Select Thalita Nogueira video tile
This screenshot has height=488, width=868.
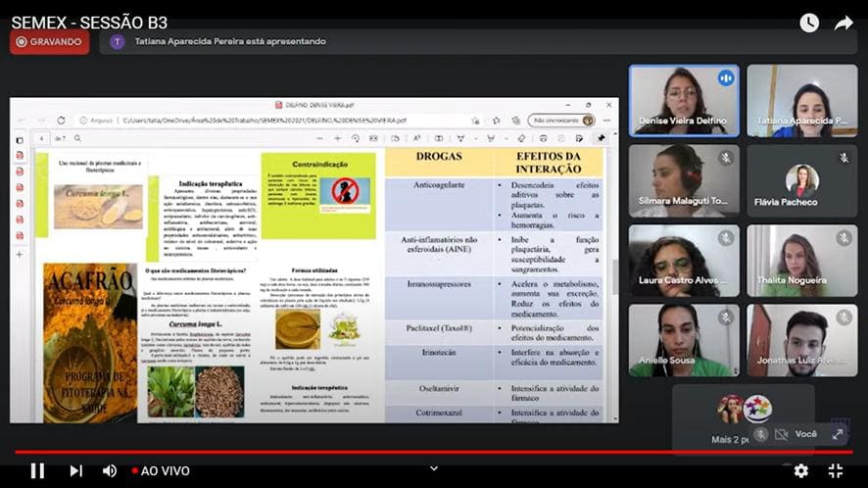point(802,261)
